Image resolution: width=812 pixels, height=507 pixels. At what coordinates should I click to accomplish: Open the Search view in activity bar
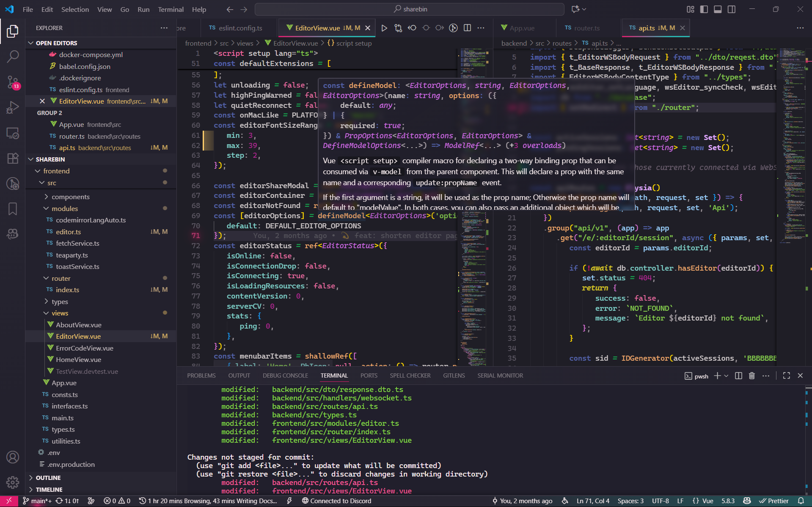point(13,56)
